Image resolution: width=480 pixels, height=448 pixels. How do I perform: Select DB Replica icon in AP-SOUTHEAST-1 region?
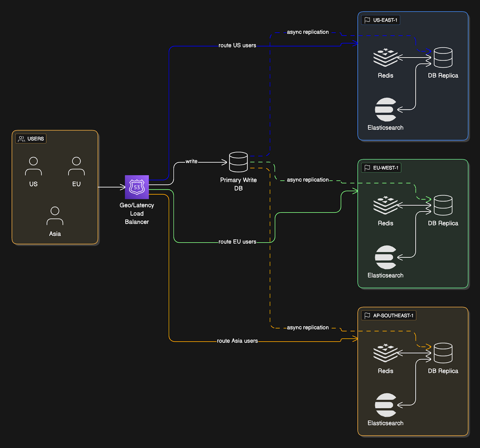(x=443, y=353)
